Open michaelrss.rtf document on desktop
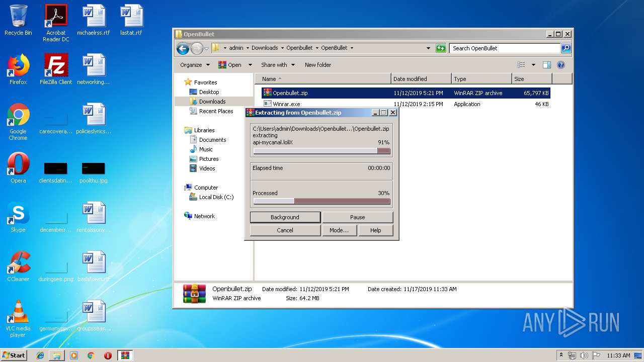Viewport: 644px width, 362px height. click(93, 20)
